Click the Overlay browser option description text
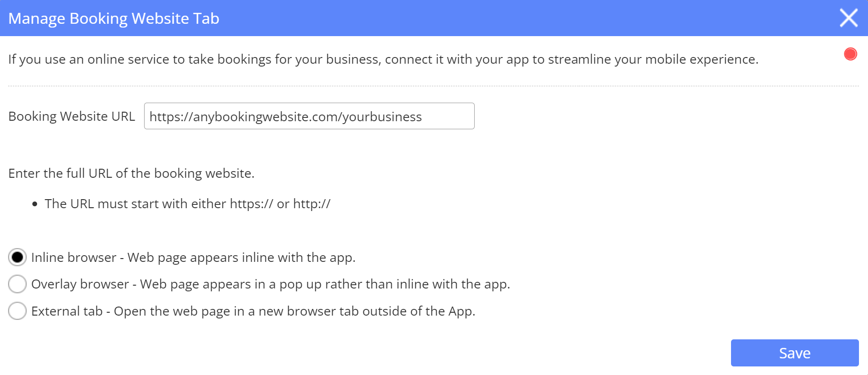The image size is (868, 375). (270, 284)
